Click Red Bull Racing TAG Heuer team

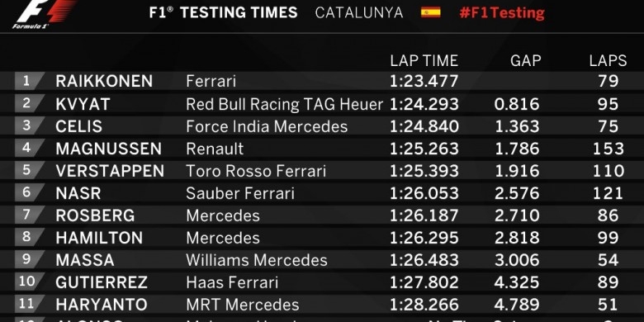284,104
